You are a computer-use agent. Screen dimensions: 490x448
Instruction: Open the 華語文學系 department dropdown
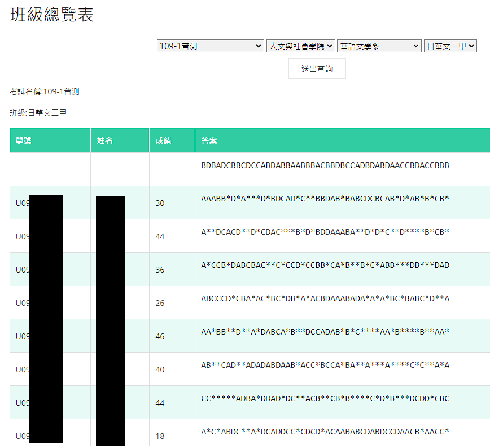tap(379, 46)
